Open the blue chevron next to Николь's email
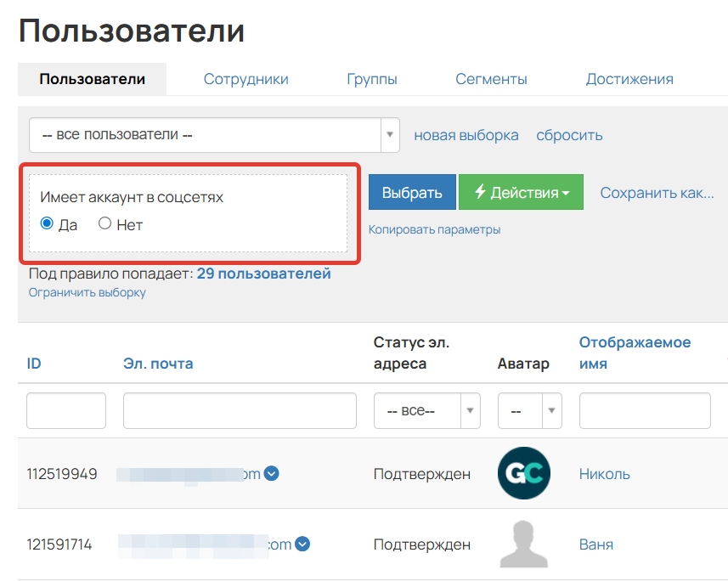 (x=271, y=474)
